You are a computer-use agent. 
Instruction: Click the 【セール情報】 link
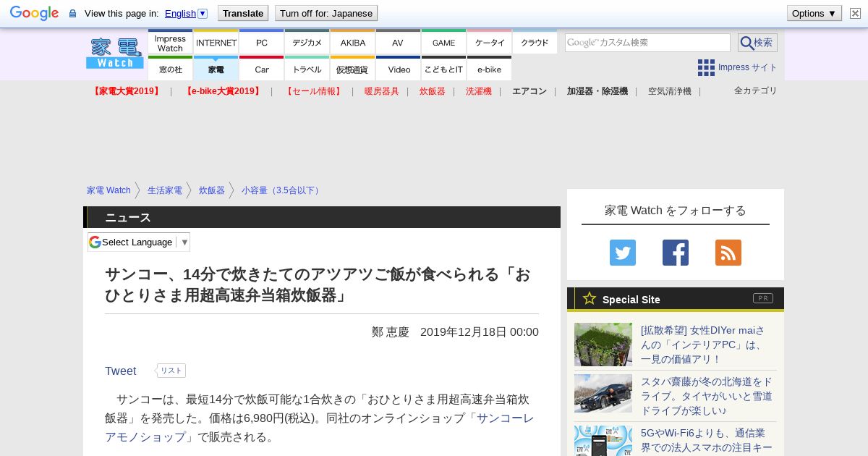tap(313, 91)
